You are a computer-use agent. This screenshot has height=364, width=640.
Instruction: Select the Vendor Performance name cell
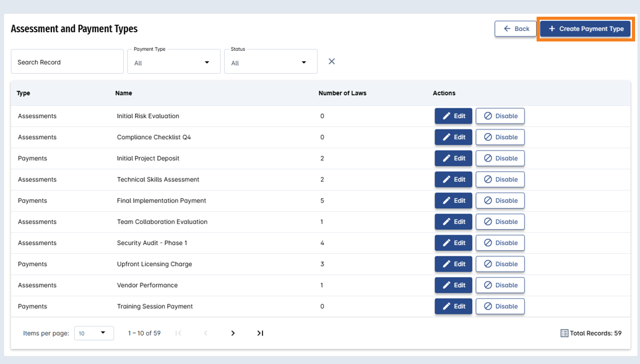pos(147,285)
